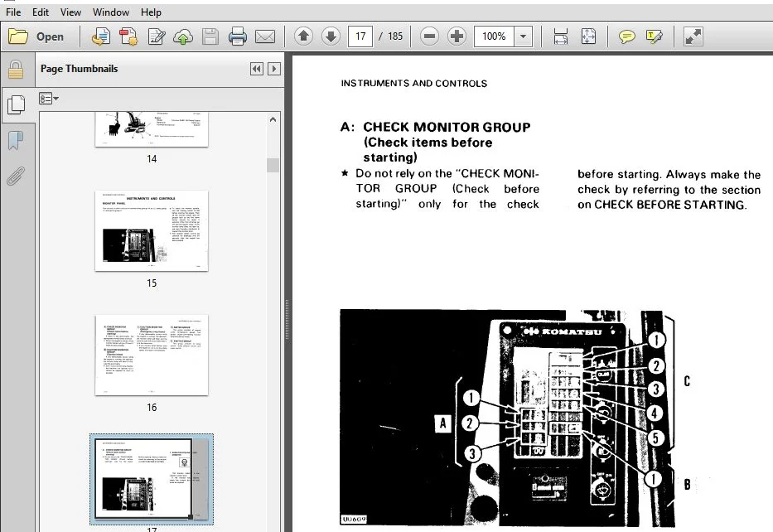Open the zoom level dropdown arrow
The image size is (773, 532).
523,36
